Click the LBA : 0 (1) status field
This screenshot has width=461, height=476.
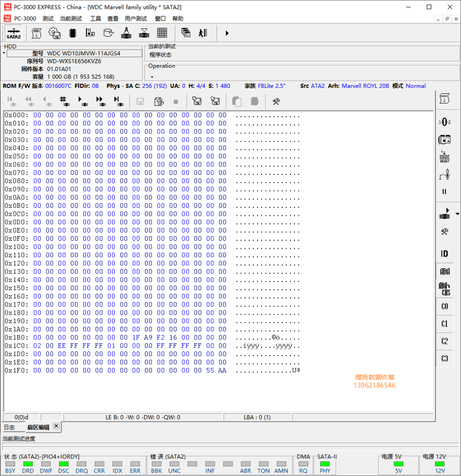pos(257,417)
